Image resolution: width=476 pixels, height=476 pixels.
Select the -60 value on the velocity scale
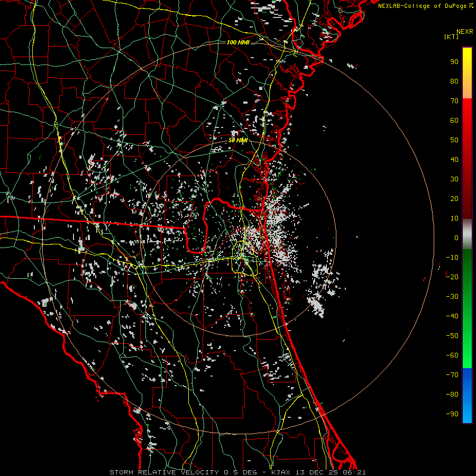click(452, 355)
